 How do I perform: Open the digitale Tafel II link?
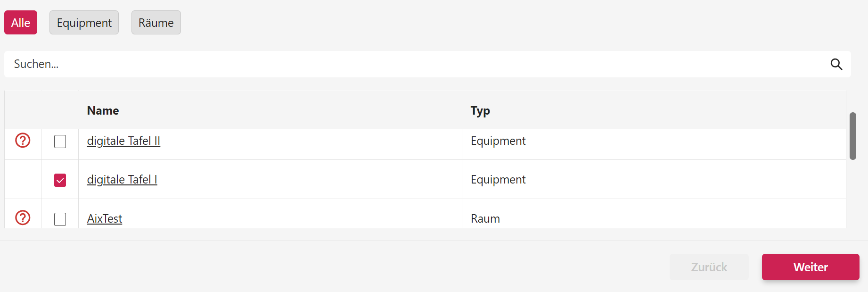(123, 141)
